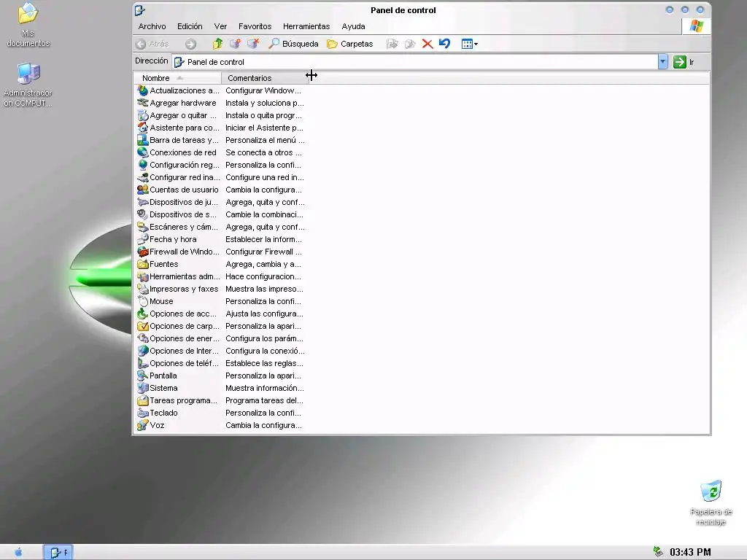Open Mis documentos desktop icon
747x560 pixels.
28,24
